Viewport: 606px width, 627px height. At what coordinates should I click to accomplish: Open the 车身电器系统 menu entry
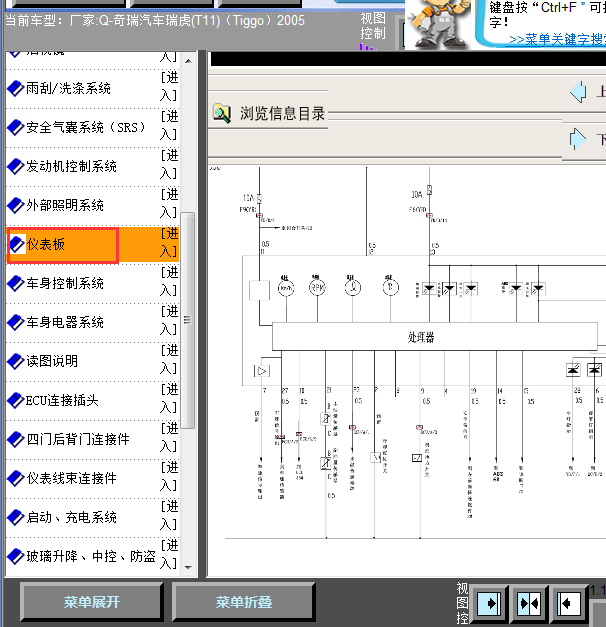tap(65, 322)
